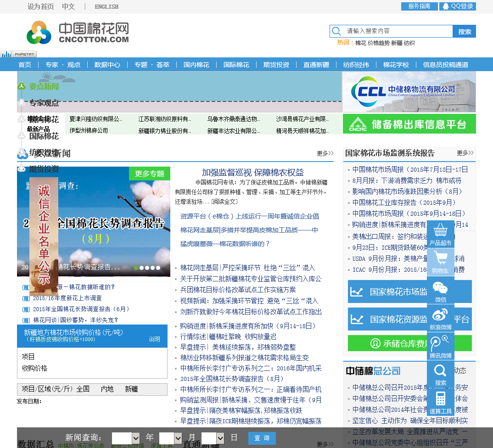Open 伊犁州棉麻公司 company link

89,130
